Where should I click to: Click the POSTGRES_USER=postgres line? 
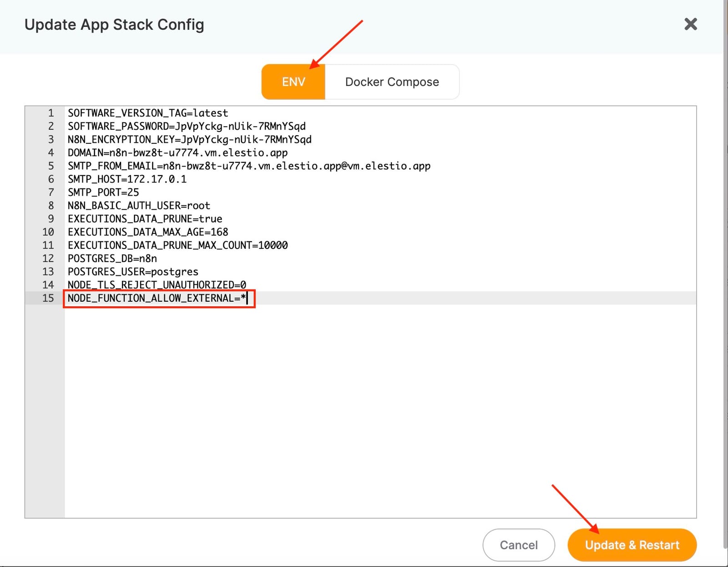click(x=132, y=271)
